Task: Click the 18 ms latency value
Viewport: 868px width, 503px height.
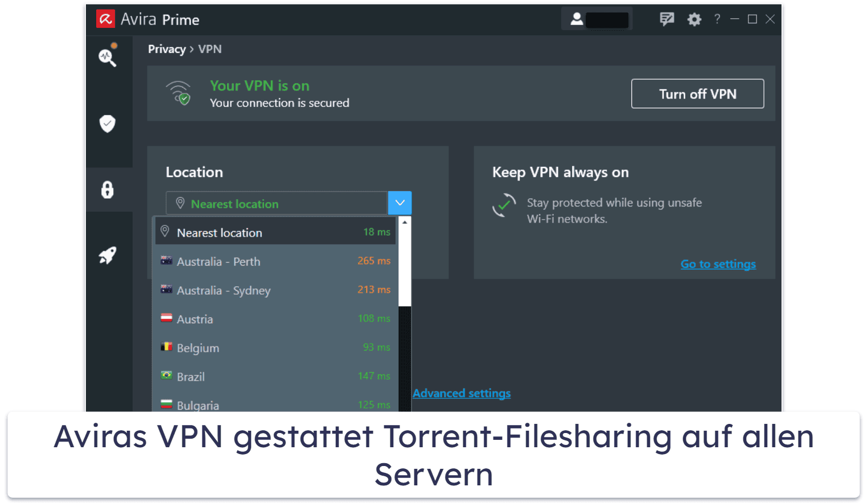Action: click(377, 232)
